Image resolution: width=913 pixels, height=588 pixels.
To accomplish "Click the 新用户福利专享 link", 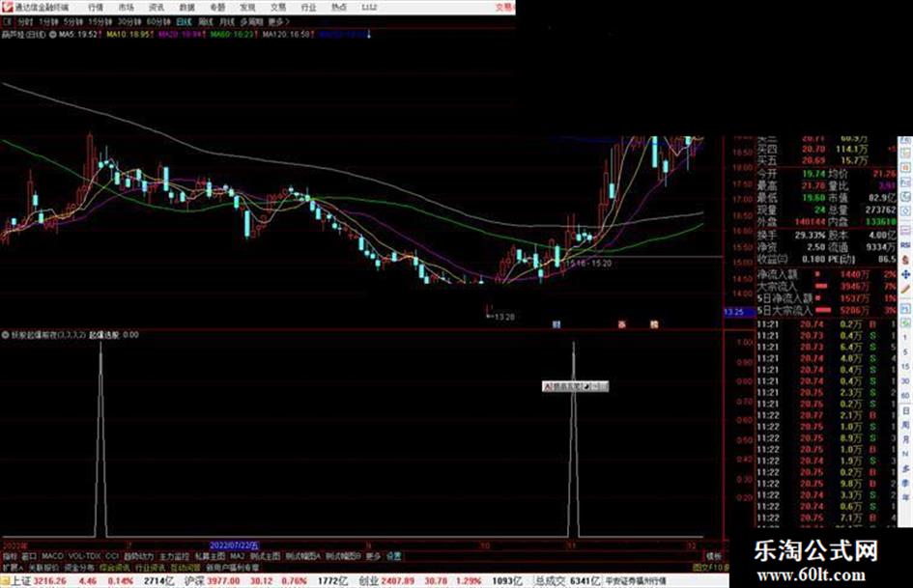I will tap(233, 568).
